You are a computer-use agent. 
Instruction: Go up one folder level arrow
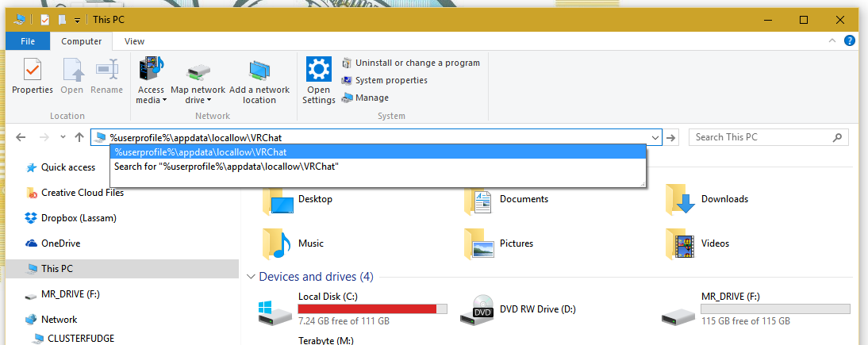[79, 137]
